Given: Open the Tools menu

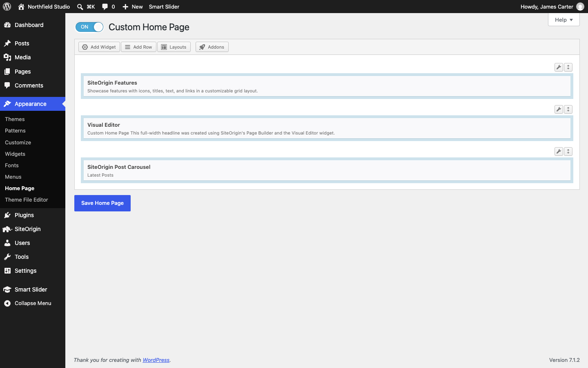Looking at the screenshot, I should click(33, 257).
